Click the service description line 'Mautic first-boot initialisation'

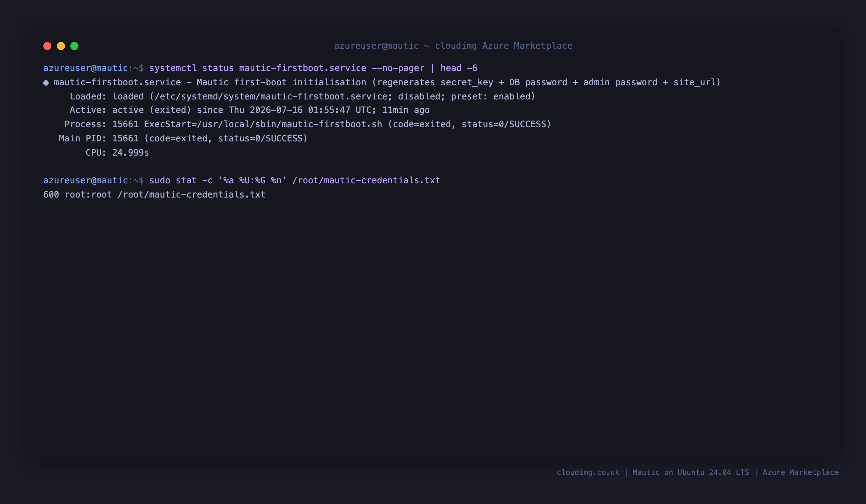281,82
